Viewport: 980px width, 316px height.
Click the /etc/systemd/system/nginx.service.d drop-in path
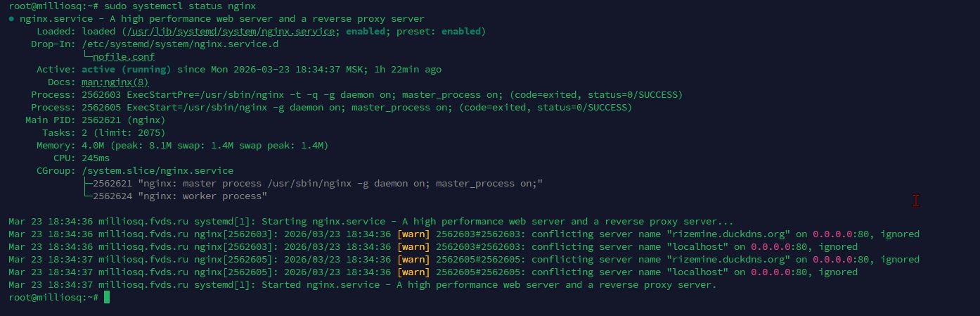pyautogui.click(x=180, y=44)
